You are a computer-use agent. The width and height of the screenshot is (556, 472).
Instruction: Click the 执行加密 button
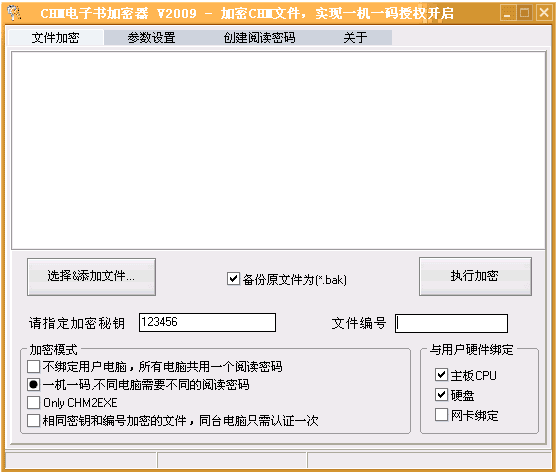pos(475,276)
